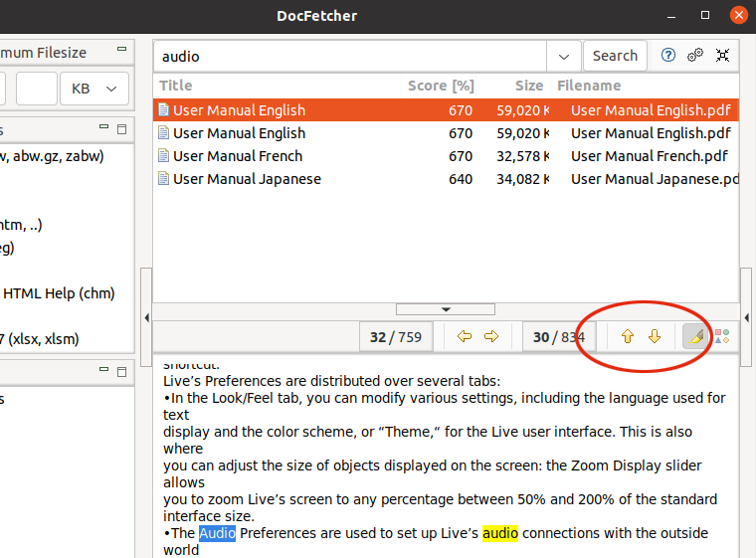
Task: Select the User Manual Japanese result
Action: [x=446, y=179]
